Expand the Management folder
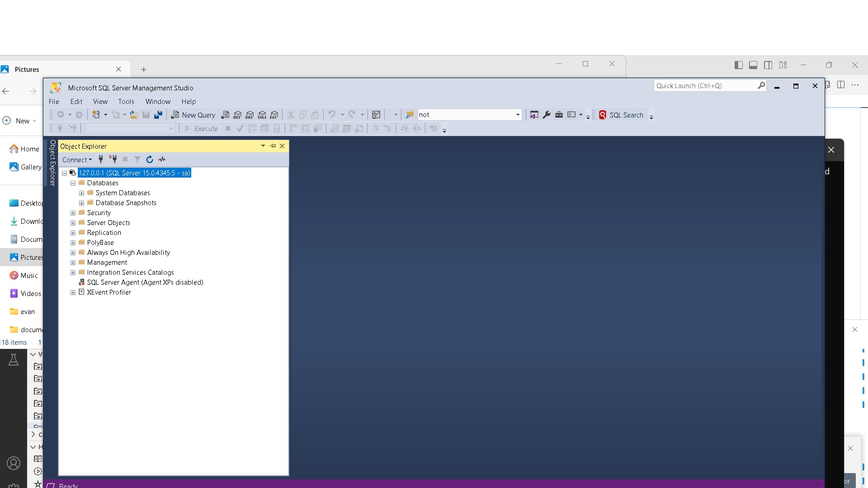Image resolution: width=868 pixels, height=488 pixels. coord(73,263)
